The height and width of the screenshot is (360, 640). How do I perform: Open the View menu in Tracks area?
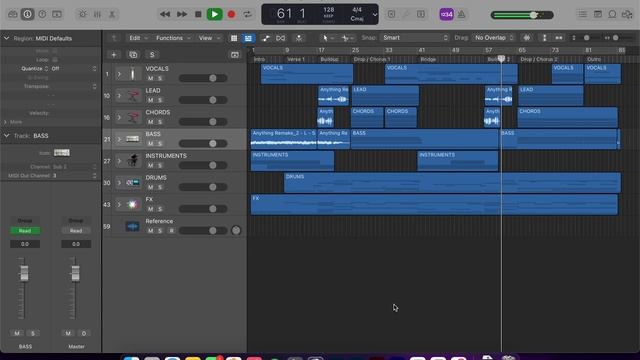click(209, 38)
